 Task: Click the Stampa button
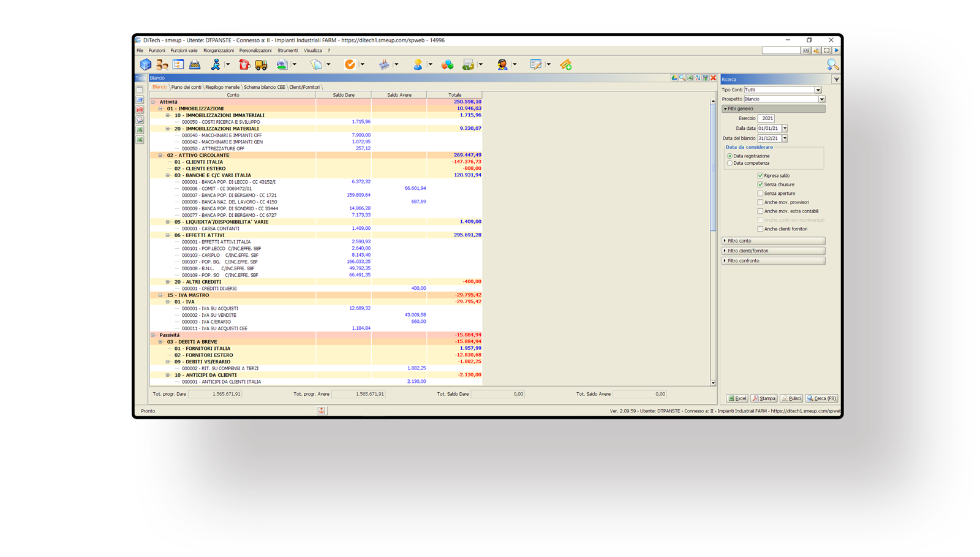(x=764, y=398)
